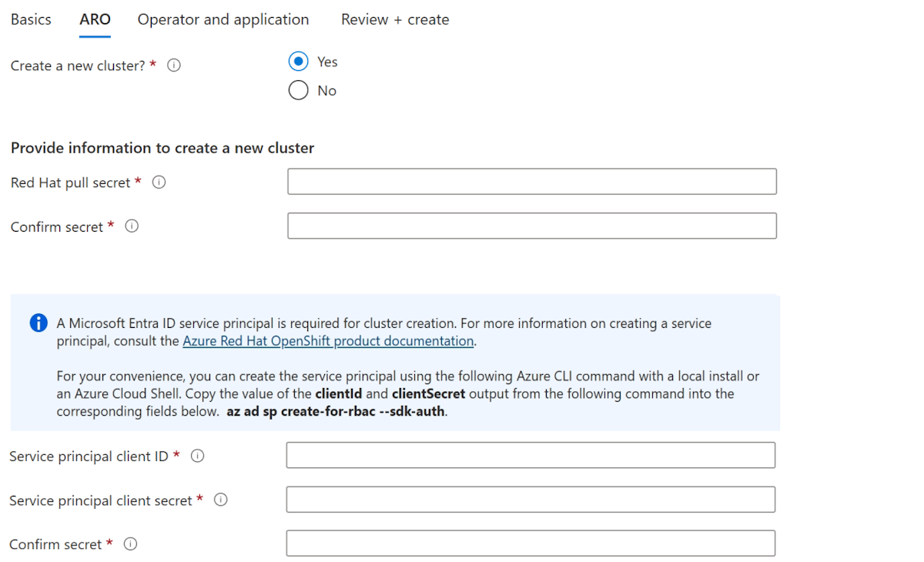The width and height of the screenshot is (924, 562).
Task: Show info tooltip for Service principal client secret
Action: pos(220,500)
